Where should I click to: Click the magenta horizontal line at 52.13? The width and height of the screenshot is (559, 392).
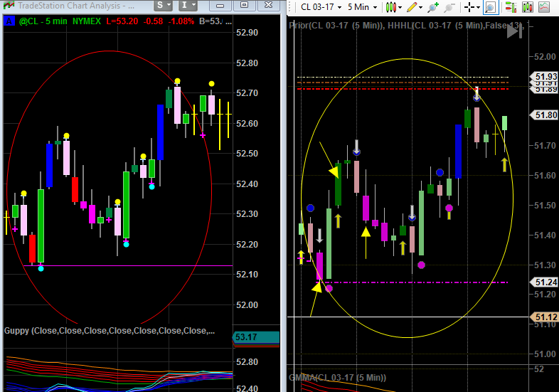pos(127,266)
